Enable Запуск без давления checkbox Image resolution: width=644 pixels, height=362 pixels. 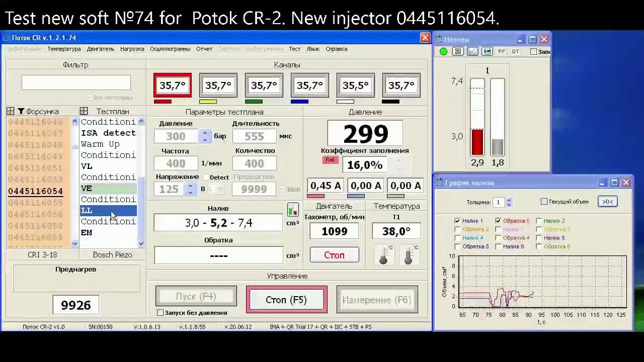coord(160,313)
